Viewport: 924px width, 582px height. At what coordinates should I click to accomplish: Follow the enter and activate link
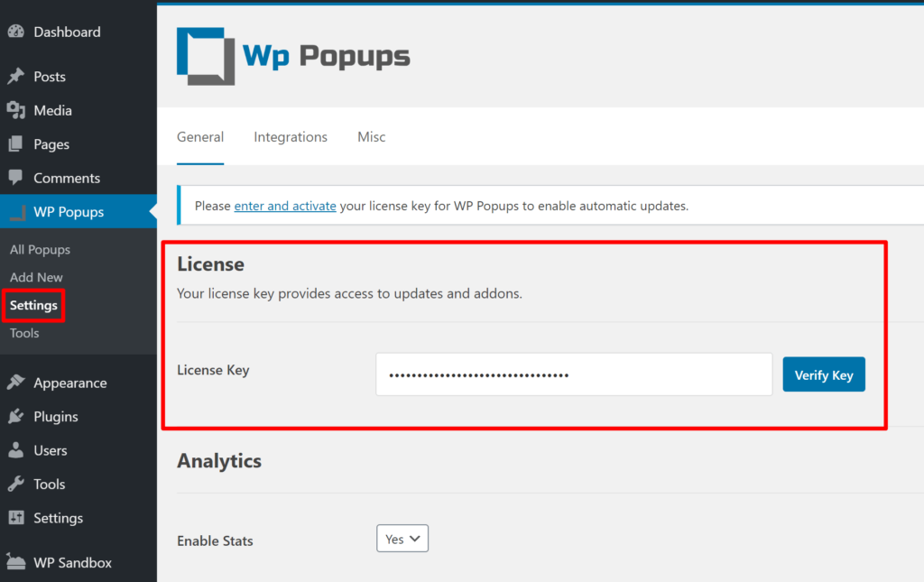point(285,206)
